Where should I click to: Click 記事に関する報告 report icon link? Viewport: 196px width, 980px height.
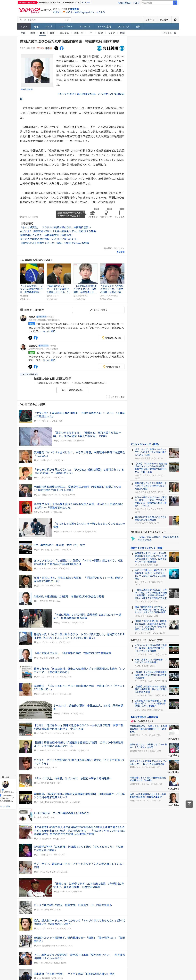pos(29,216)
